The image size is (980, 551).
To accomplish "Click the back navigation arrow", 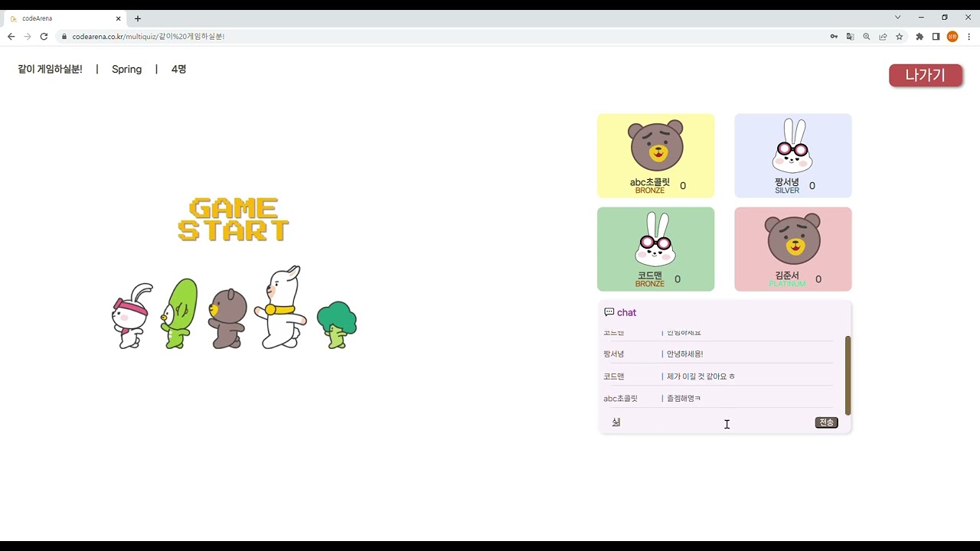I will (x=10, y=36).
